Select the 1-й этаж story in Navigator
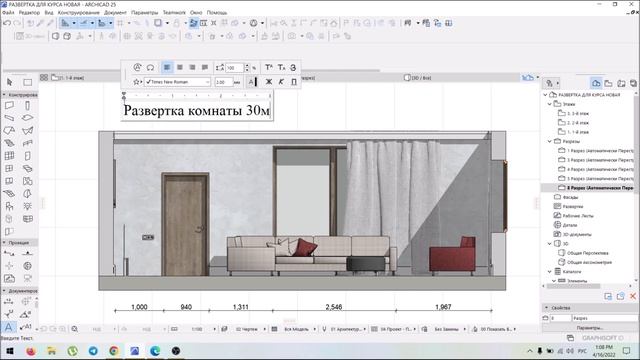The height and width of the screenshot is (360, 640). (x=573, y=132)
